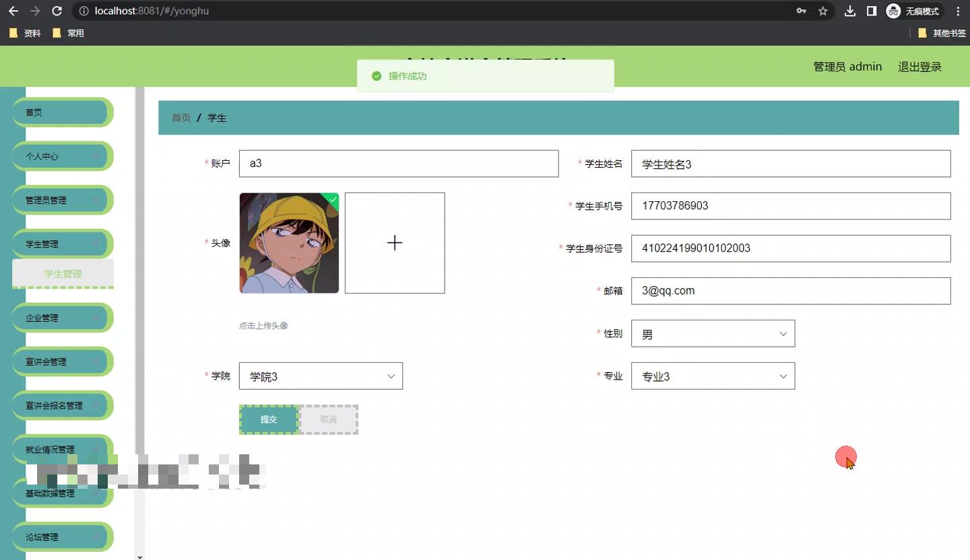Cancel the form with 取消
This screenshot has height=560, width=970.
point(328,419)
